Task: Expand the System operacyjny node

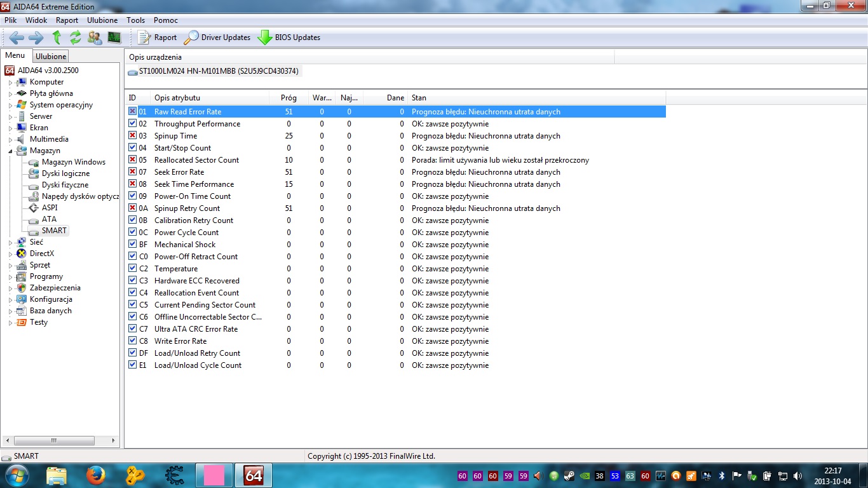Action: point(10,105)
